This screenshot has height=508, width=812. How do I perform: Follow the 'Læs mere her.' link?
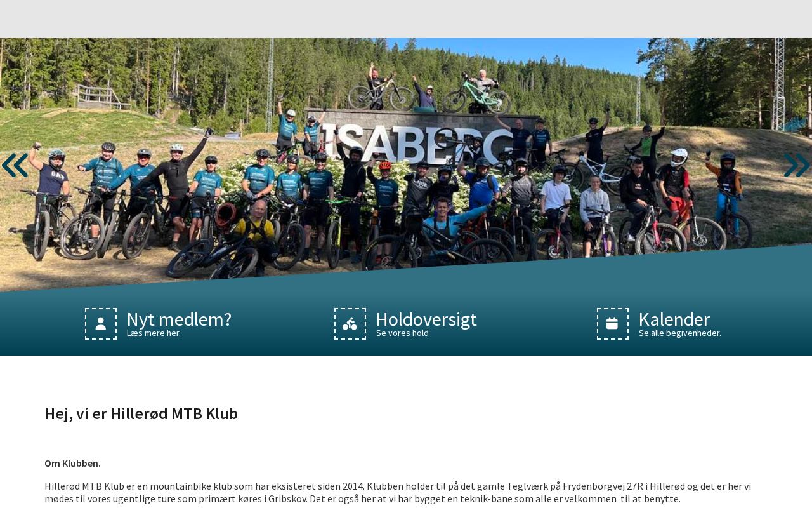(x=154, y=333)
